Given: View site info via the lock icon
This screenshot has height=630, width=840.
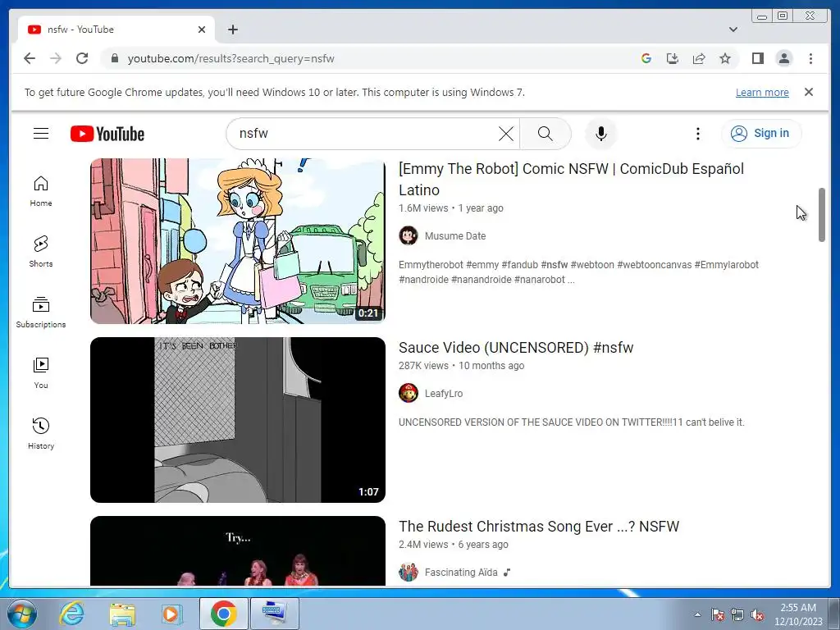Looking at the screenshot, I should coord(114,58).
